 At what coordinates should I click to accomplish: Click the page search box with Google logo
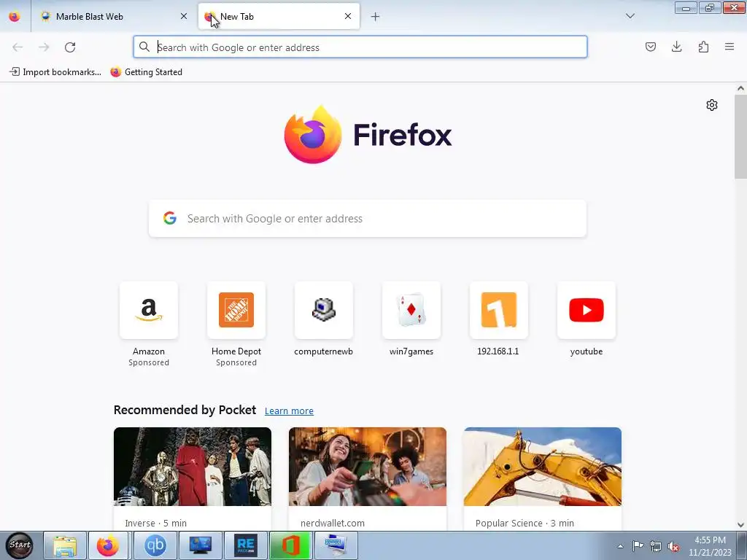[x=368, y=219]
